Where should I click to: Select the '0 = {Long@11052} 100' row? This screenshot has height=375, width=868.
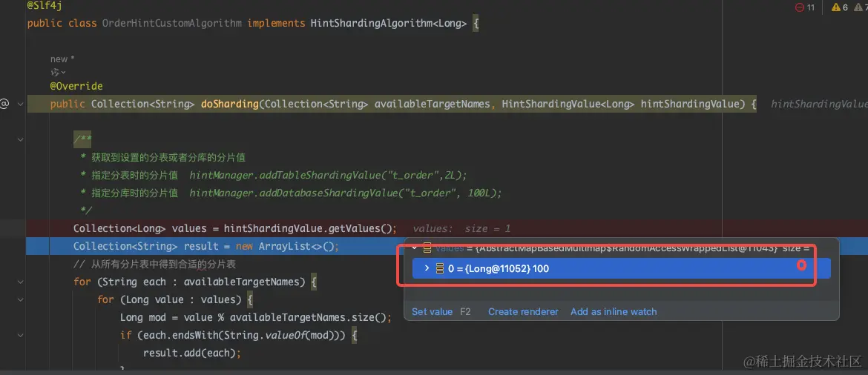pyautogui.click(x=622, y=268)
